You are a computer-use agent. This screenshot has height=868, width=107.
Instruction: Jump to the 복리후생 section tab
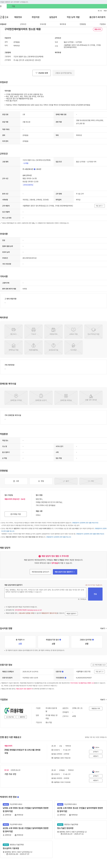(63, 24)
